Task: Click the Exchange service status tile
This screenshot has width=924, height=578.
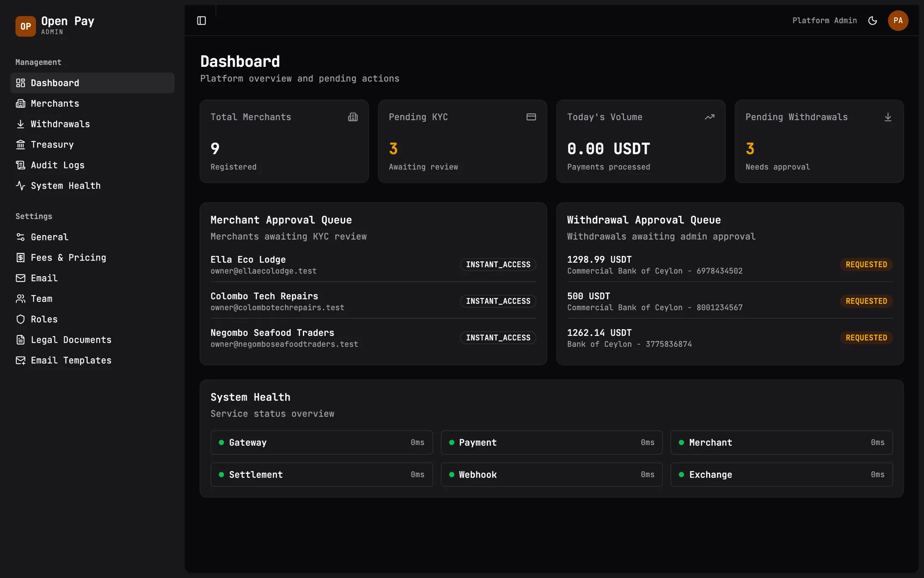Action: pyautogui.click(x=782, y=475)
